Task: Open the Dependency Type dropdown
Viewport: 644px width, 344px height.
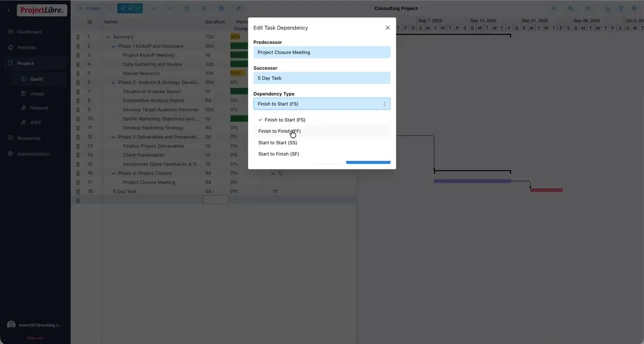Action: pyautogui.click(x=322, y=104)
